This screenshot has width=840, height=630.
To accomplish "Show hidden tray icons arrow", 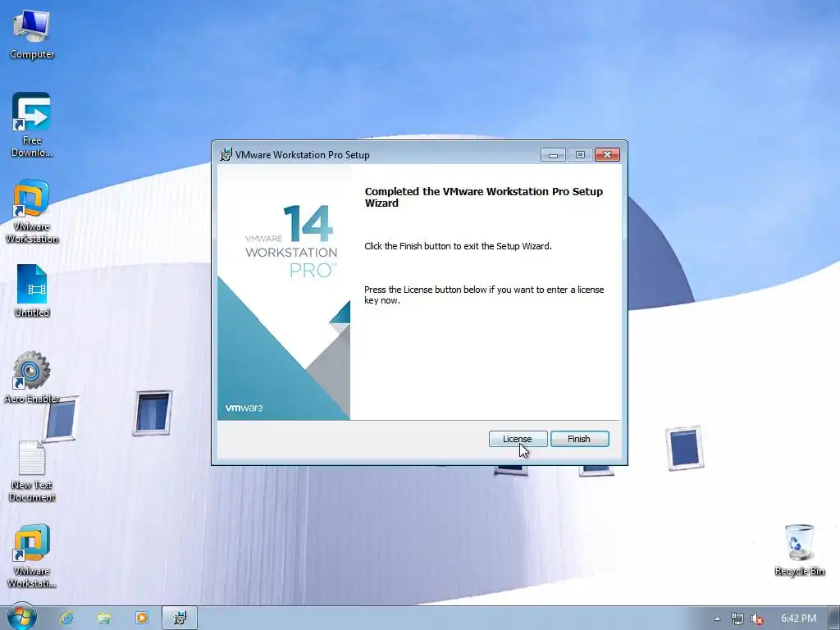I will 717,619.
